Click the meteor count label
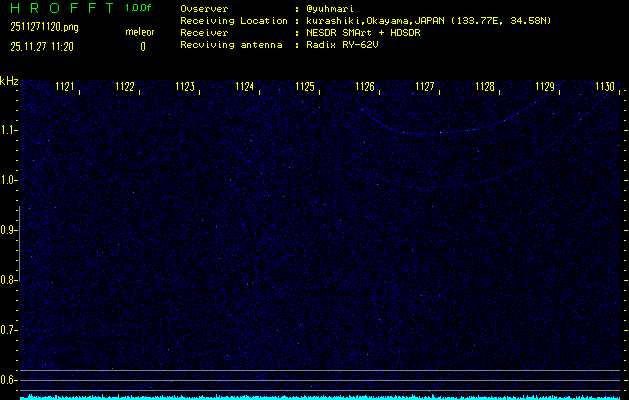629x400 pixels. coord(140,32)
